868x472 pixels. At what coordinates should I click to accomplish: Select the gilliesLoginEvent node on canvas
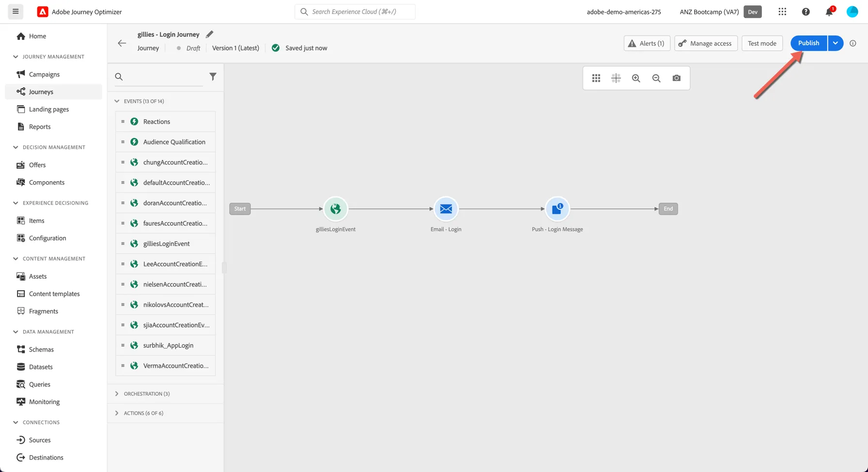[336, 209]
